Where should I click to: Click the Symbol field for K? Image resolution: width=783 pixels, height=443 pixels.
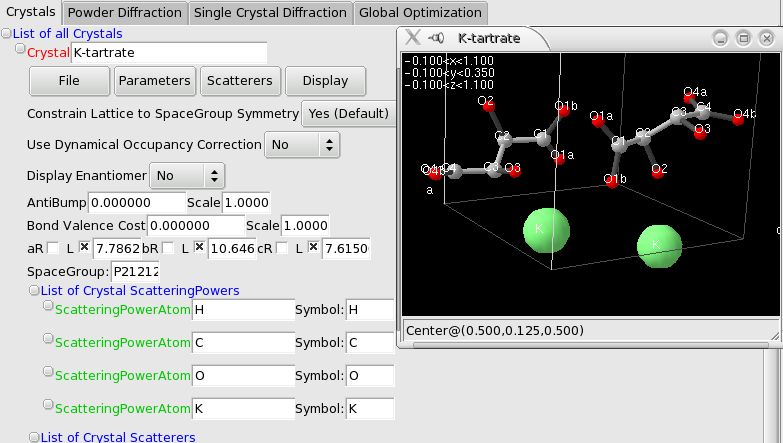(x=370, y=409)
